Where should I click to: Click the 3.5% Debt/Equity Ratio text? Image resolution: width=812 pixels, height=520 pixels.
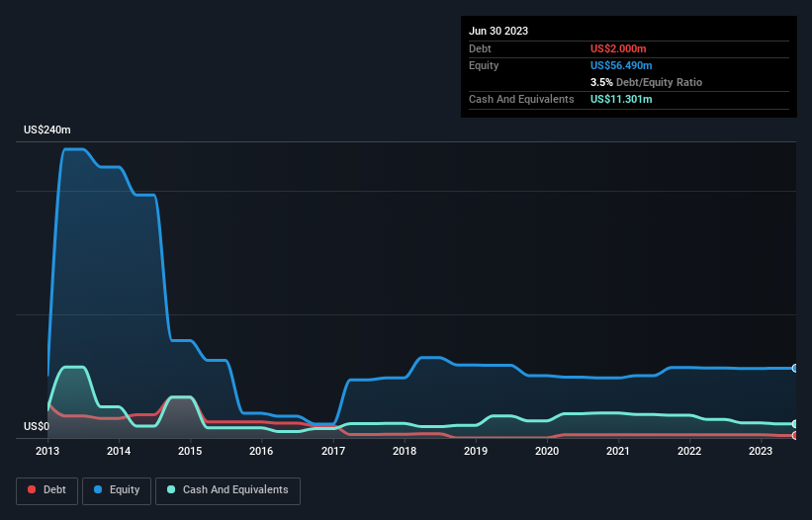tap(646, 82)
